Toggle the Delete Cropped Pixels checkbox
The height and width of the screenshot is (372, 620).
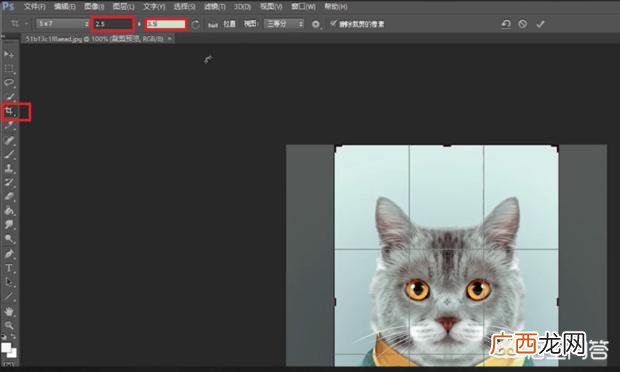click(x=333, y=23)
